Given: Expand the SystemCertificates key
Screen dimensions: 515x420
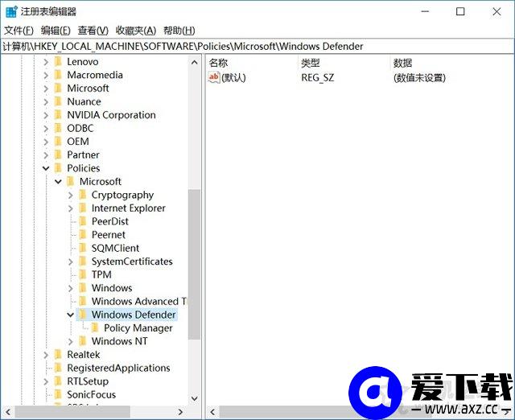Looking at the screenshot, I should pyautogui.click(x=70, y=261).
